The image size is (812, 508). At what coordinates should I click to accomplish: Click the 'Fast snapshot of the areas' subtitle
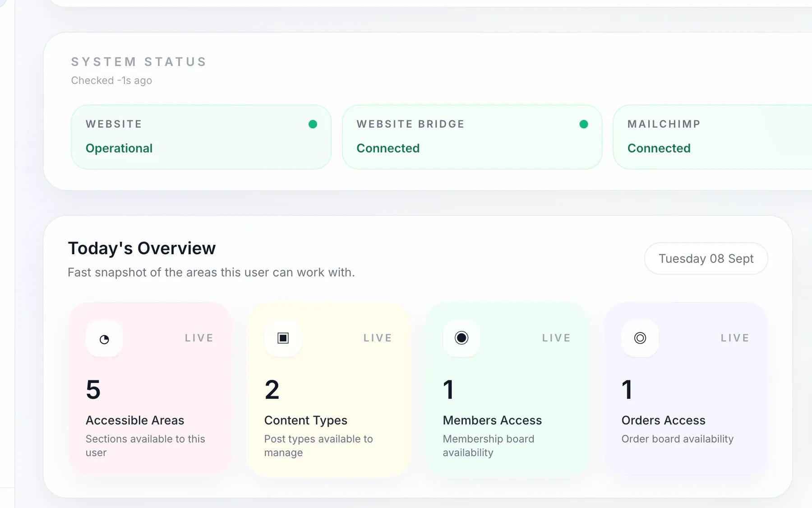pos(211,272)
